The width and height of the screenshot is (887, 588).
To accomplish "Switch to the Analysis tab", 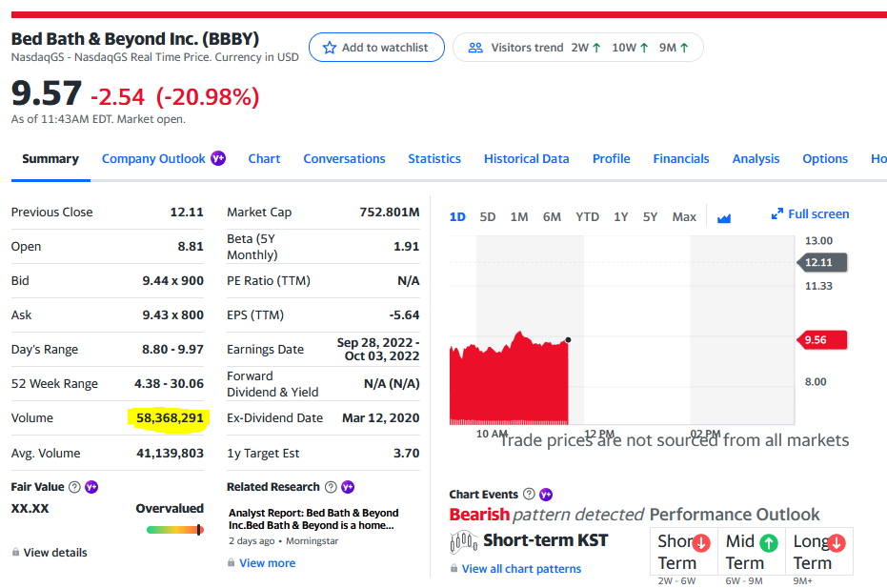I will tap(756, 158).
